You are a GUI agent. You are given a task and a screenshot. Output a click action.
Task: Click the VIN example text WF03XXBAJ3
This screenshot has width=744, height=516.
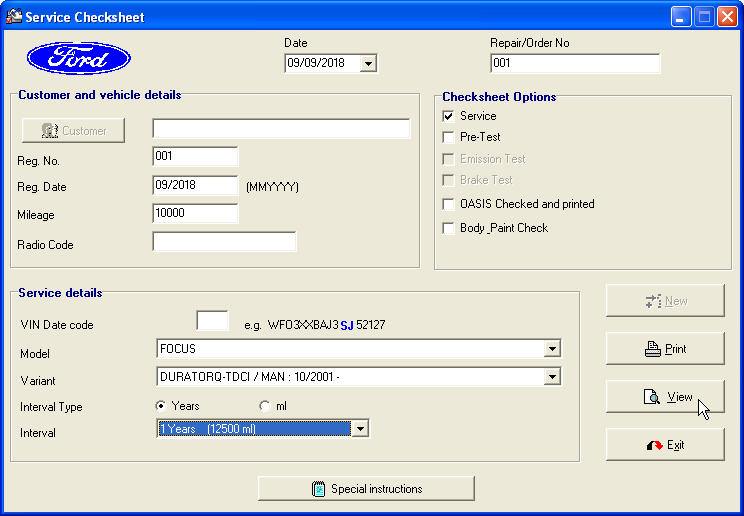pyautogui.click(x=303, y=325)
